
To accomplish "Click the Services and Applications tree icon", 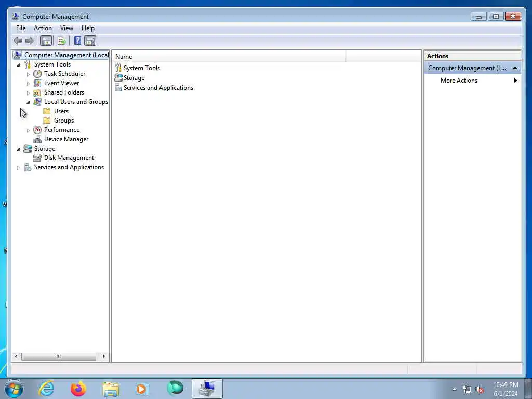I will pyautogui.click(x=28, y=167).
